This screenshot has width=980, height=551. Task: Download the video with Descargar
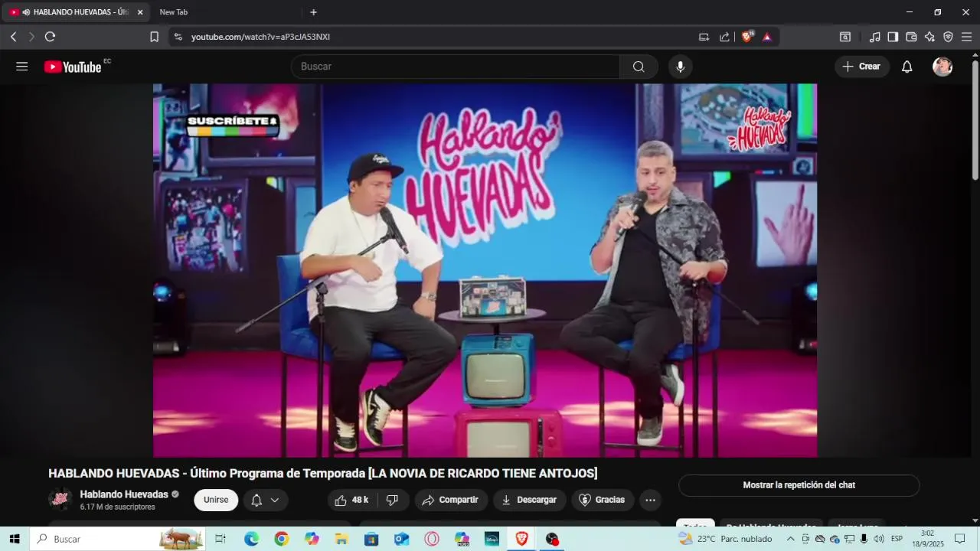(x=529, y=500)
